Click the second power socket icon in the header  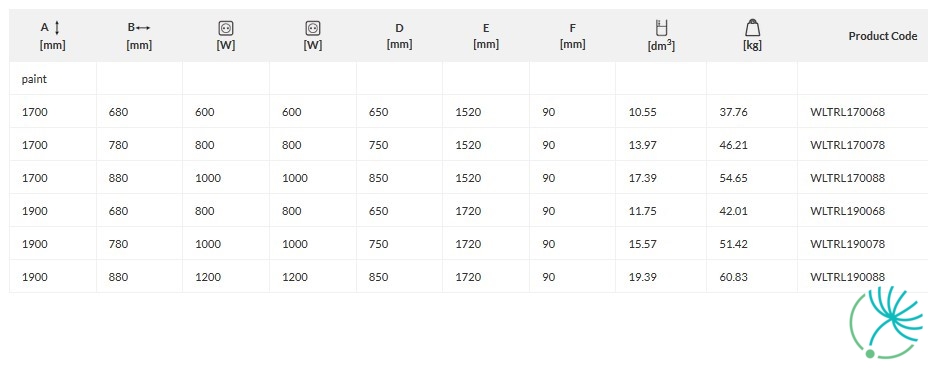pyautogui.click(x=313, y=28)
